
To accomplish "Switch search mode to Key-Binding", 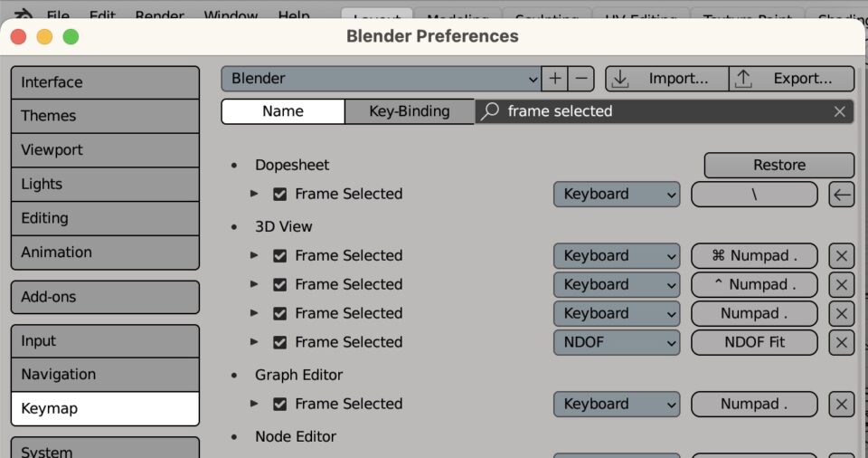I will tap(410, 111).
